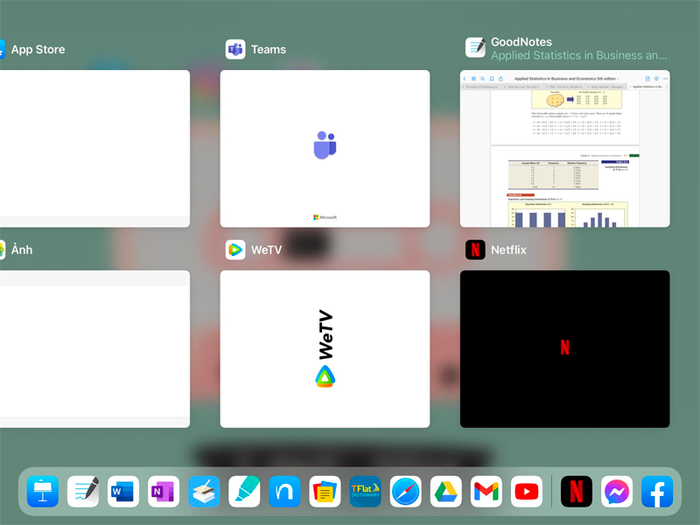The height and width of the screenshot is (525, 700).
Task: Switch to the Netflix app card
Action: pos(565,348)
